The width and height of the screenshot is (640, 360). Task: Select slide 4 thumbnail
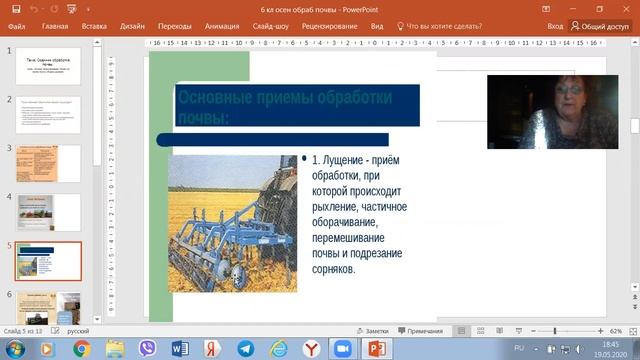[x=48, y=213]
